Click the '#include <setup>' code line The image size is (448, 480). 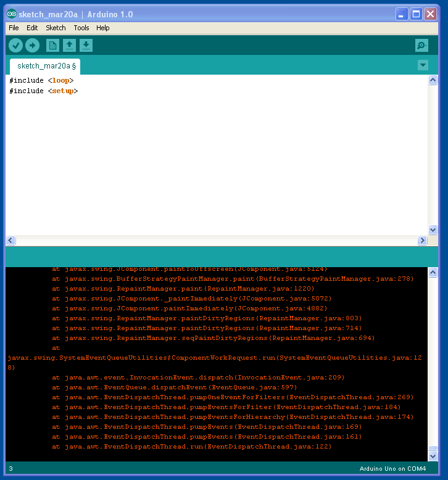click(43, 91)
